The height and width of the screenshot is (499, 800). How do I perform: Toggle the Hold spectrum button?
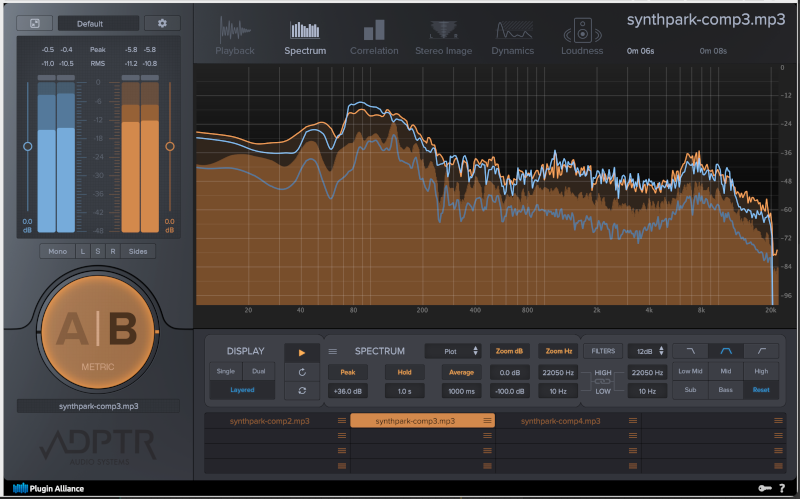[404, 372]
